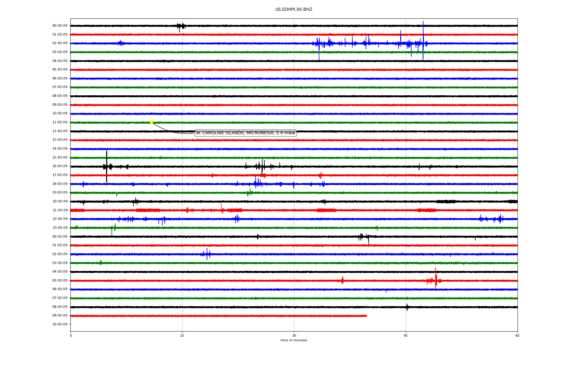Click the 45 tick on the x-axis

pyautogui.click(x=405, y=335)
